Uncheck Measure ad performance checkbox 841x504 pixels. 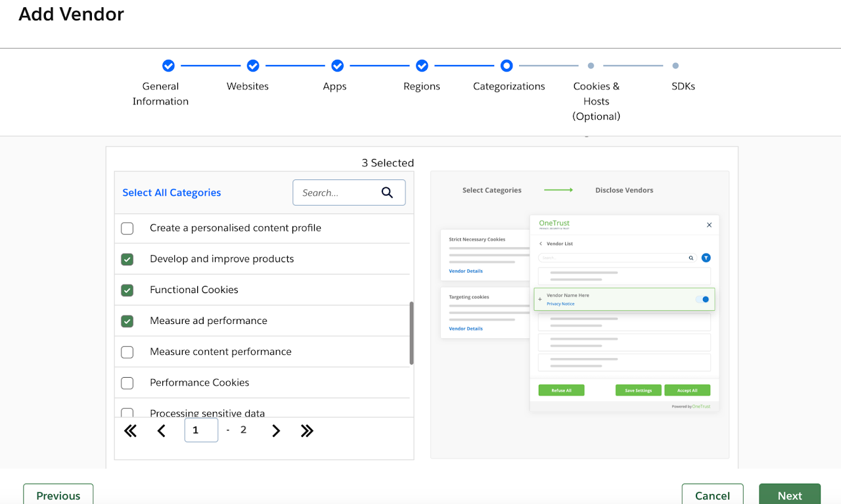tap(127, 321)
